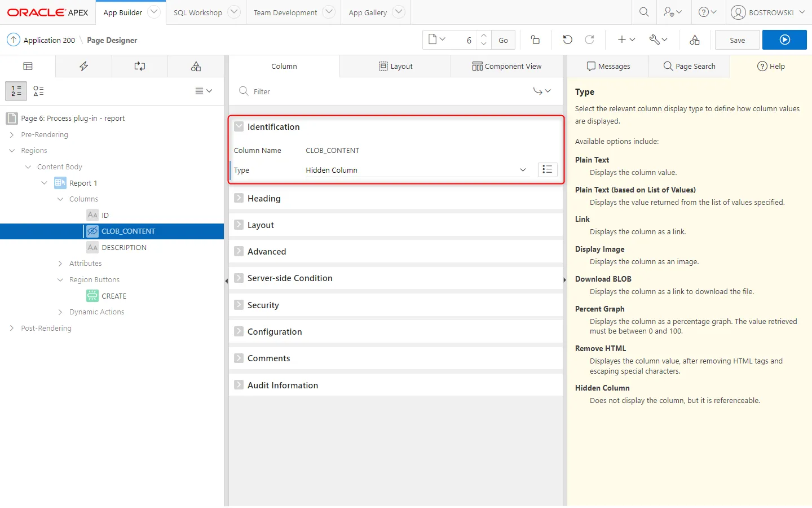Click the page lock icon
The height and width of the screenshot is (508, 812).
(x=535, y=40)
